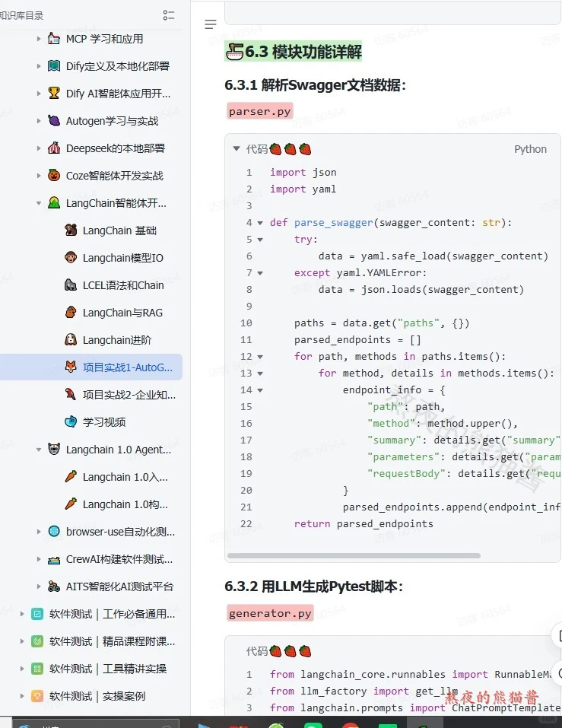This screenshot has width=562, height=728.
Task: Click the trophy icon for Dify AI智能体应用开发
Action: point(54,94)
